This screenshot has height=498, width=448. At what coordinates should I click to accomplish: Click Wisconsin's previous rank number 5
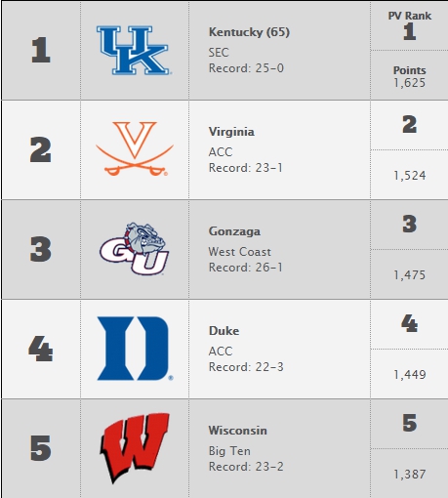(410, 423)
